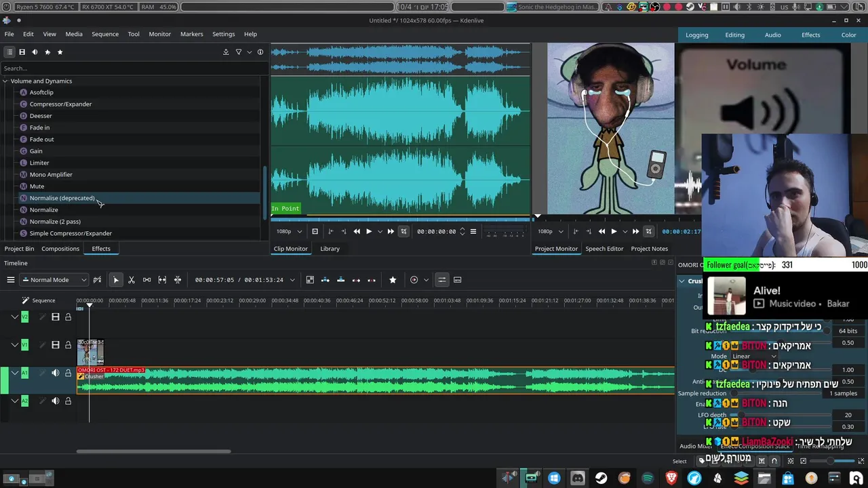The image size is (868, 488).
Task: Lift the timeline zone
Action: click(x=372, y=280)
